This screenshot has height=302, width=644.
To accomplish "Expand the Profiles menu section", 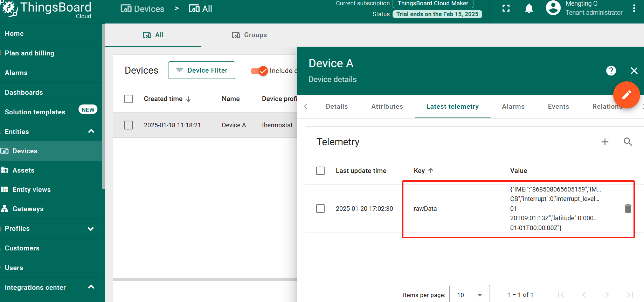I will [91, 229].
